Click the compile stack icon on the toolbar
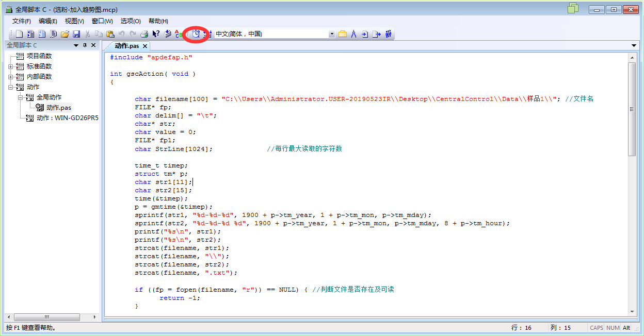Viewport: 644px width, 336px height. [x=167, y=33]
